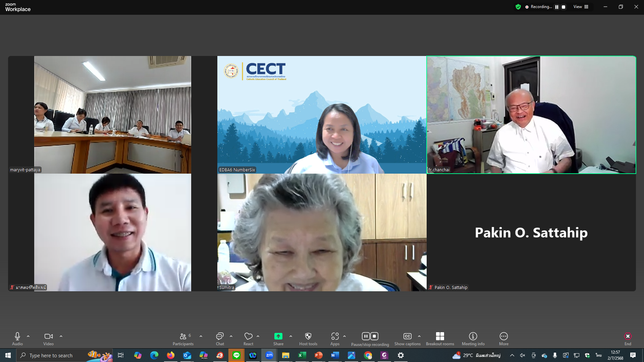This screenshot has height=362, width=644.
Task: Open the More options menu
Action: pos(503,337)
